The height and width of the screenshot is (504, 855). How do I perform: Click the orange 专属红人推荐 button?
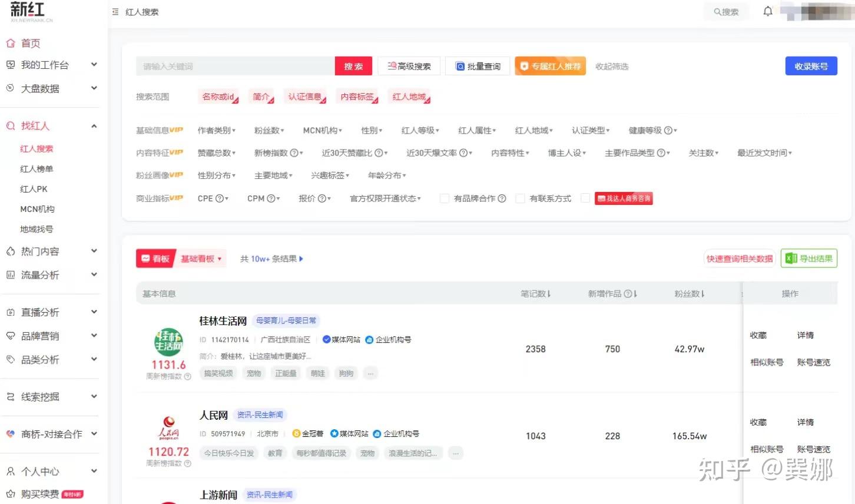click(551, 66)
